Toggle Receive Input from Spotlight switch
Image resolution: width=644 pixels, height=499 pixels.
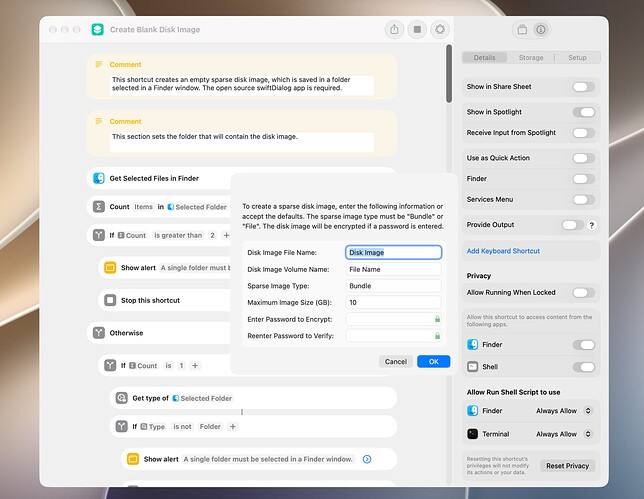tap(584, 133)
